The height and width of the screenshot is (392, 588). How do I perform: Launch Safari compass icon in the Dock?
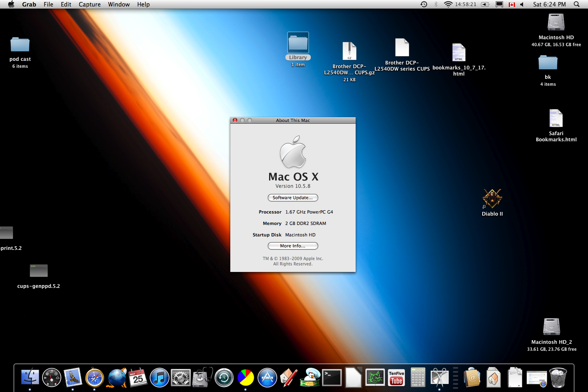point(95,377)
